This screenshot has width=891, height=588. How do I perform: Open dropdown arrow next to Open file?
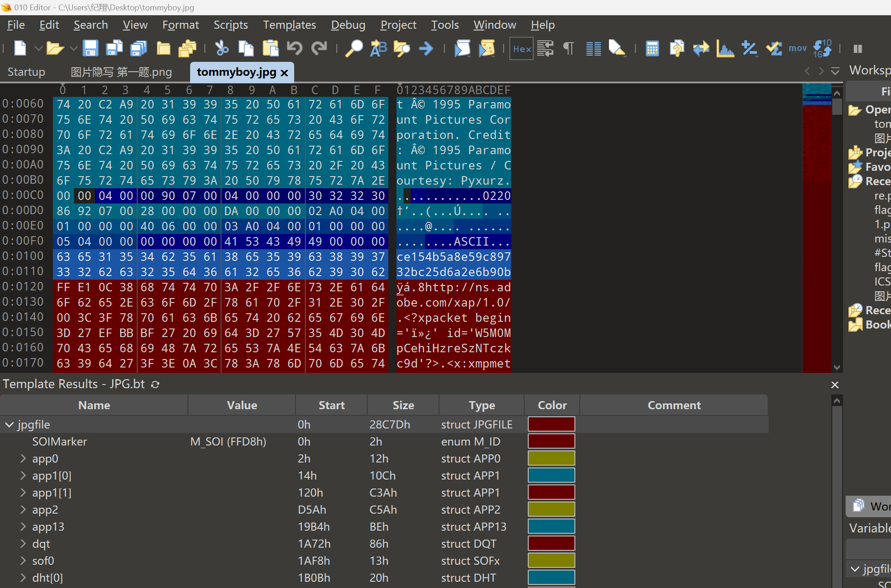click(73, 48)
